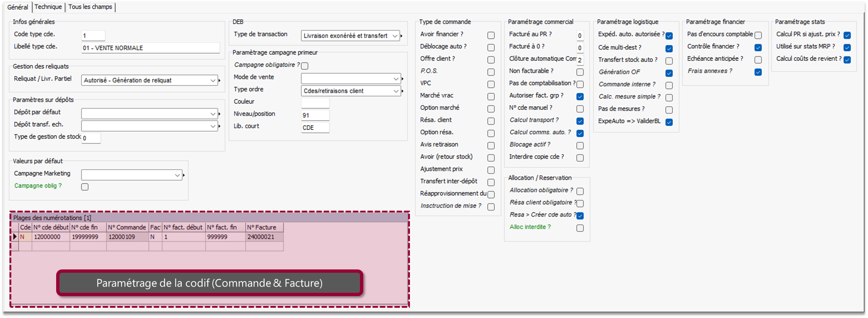Click the small arrow right of Reliquat dropdown
868x318 pixels.
pyautogui.click(x=220, y=80)
